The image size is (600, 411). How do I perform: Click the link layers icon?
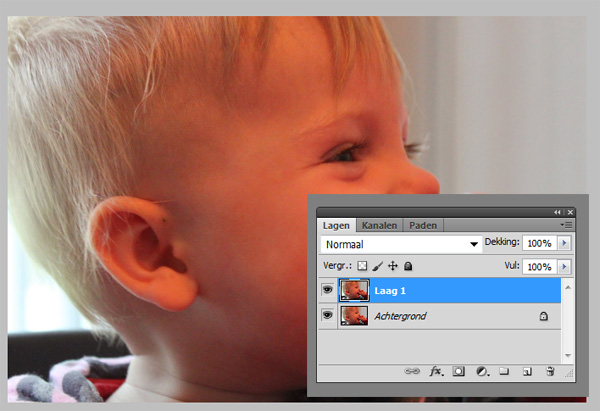[x=412, y=371]
